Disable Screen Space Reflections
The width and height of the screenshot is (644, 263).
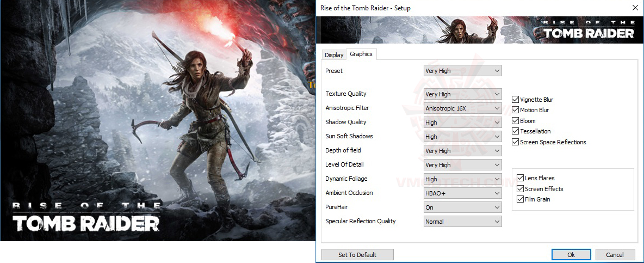coord(515,142)
